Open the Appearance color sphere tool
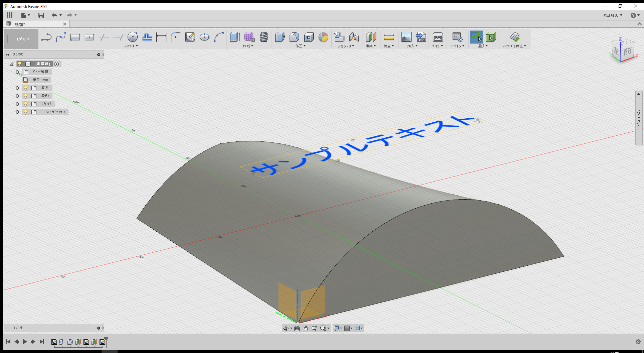644x353 pixels. pos(323,37)
